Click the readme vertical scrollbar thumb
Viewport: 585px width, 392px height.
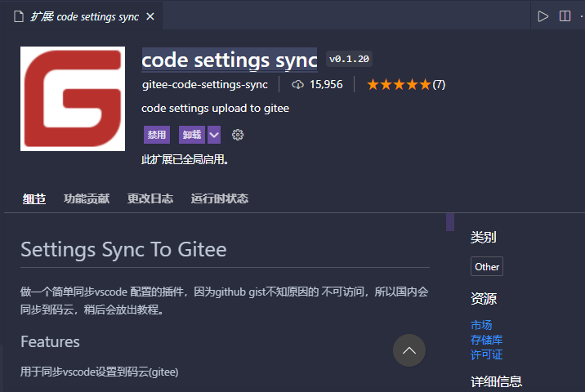[450, 222]
